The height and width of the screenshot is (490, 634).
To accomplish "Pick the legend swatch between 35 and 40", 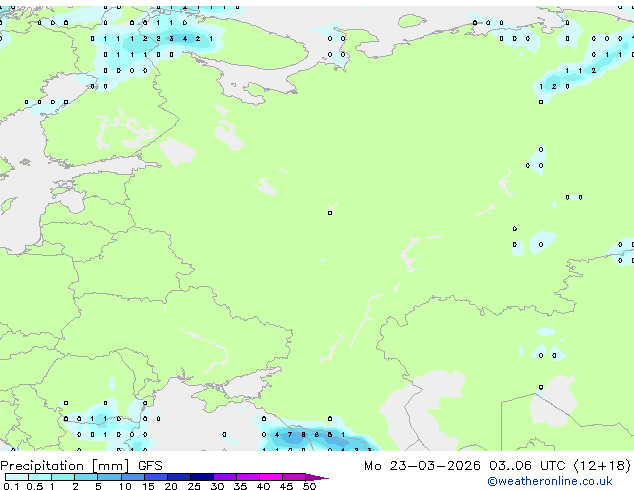I will 247,477.
